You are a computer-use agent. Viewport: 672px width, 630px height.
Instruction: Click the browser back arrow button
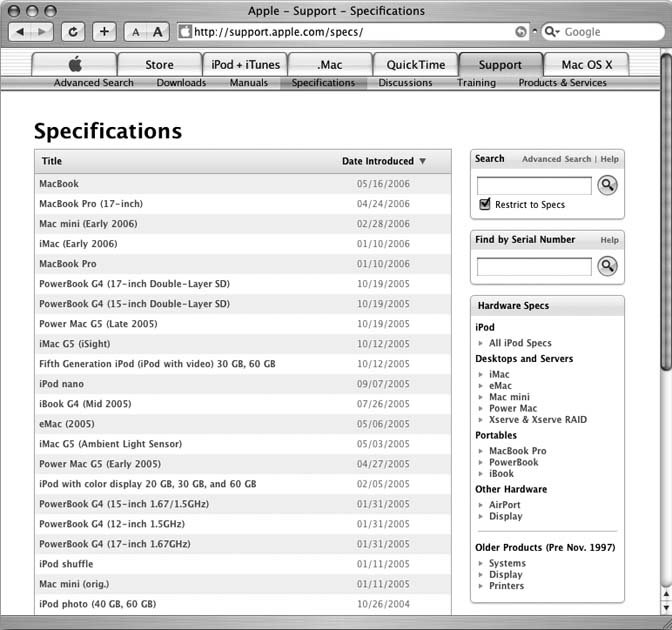click(21, 32)
